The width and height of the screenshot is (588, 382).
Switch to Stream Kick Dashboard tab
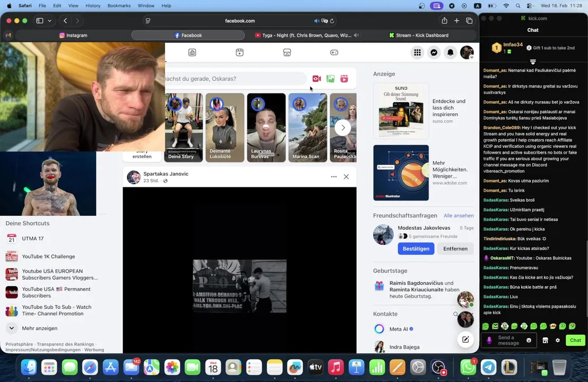[x=418, y=35]
